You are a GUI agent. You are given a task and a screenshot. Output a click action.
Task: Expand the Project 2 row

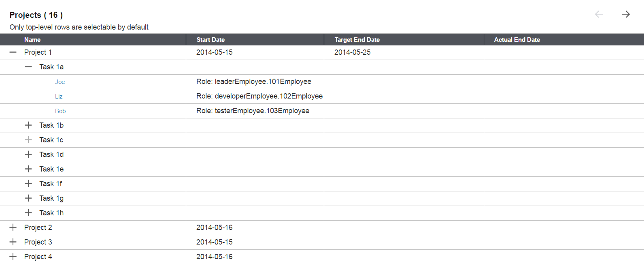tap(13, 228)
